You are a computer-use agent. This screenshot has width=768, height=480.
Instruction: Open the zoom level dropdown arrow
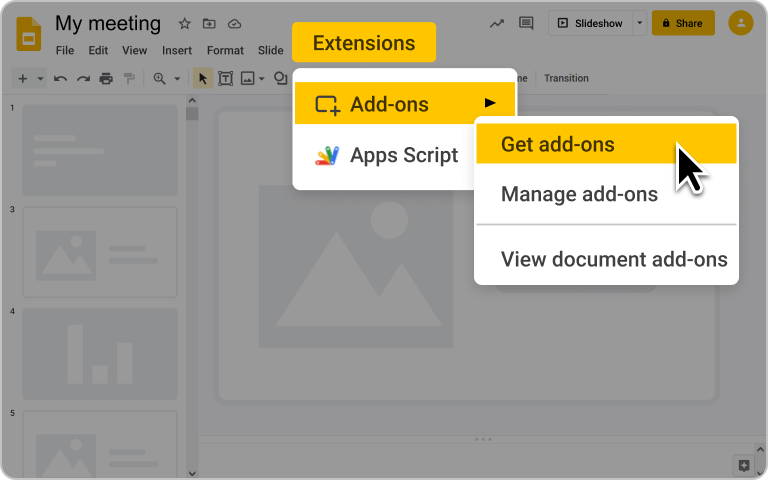(177, 79)
